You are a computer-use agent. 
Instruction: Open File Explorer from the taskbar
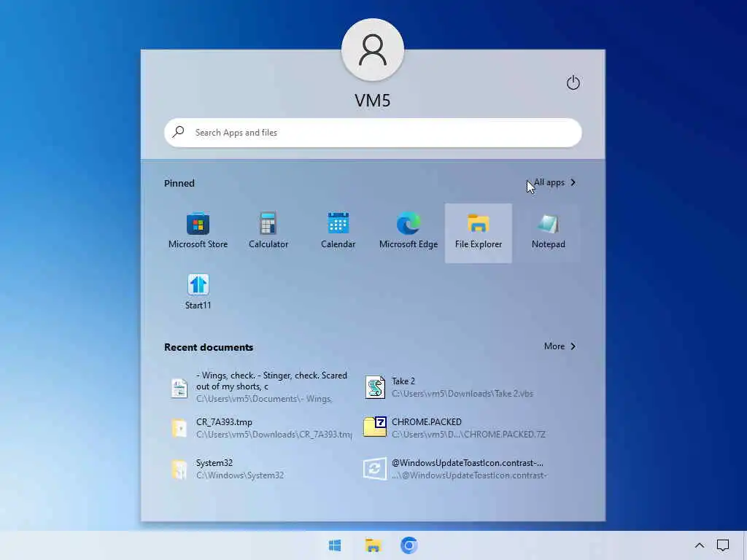coord(373,545)
